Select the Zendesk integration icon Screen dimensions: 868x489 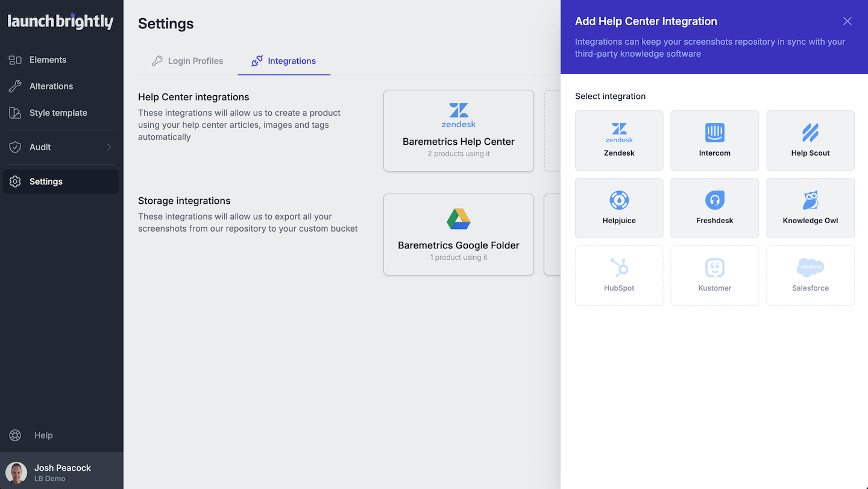619,140
